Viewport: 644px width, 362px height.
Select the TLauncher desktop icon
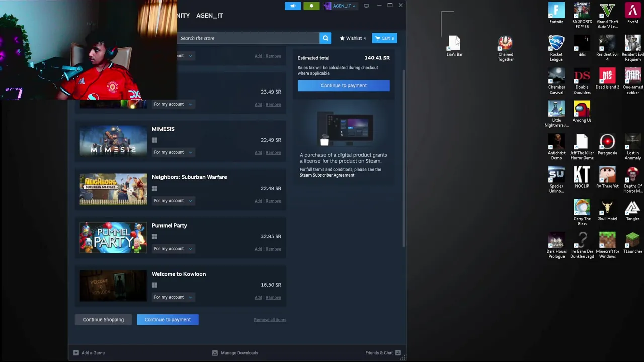(x=633, y=243)
